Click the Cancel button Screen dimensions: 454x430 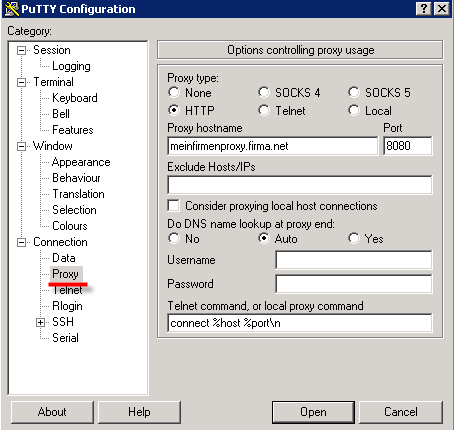pos(401,412)
